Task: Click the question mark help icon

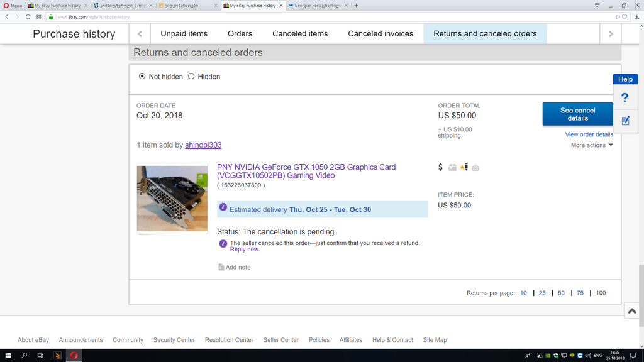Action: tap(625, 97)
